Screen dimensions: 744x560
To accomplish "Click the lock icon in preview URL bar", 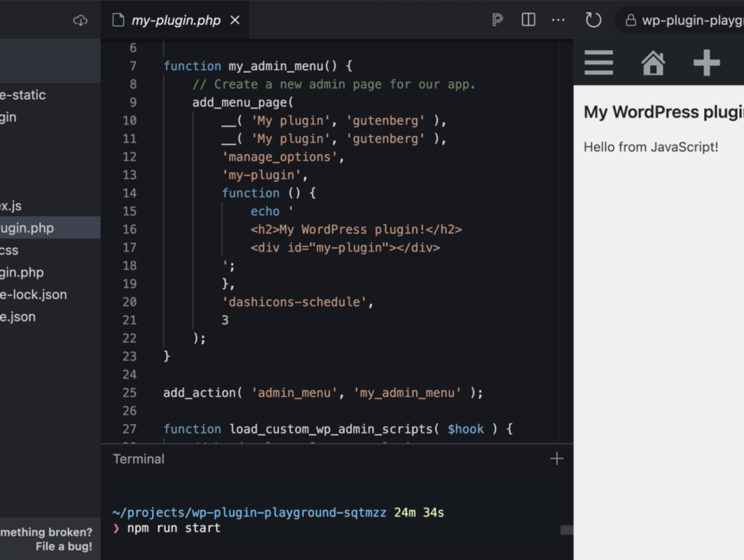I will pos(631,20).
